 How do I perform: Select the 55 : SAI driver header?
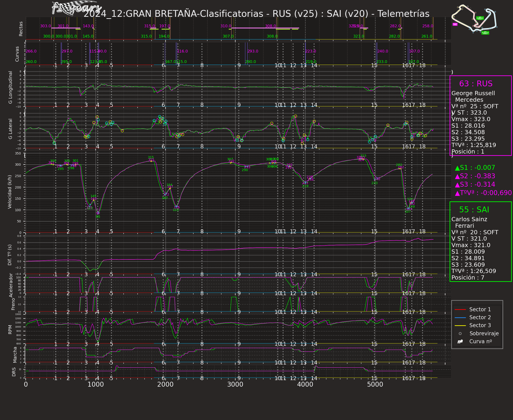[x=474, y=210]
